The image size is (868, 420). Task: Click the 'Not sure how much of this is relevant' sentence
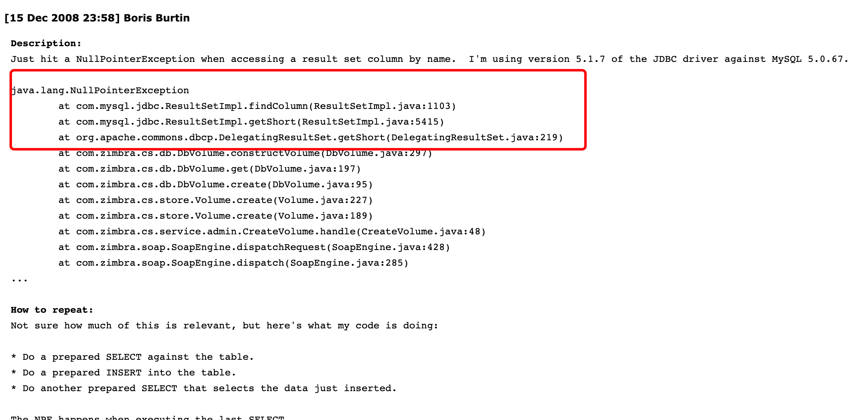click(224, 326)
